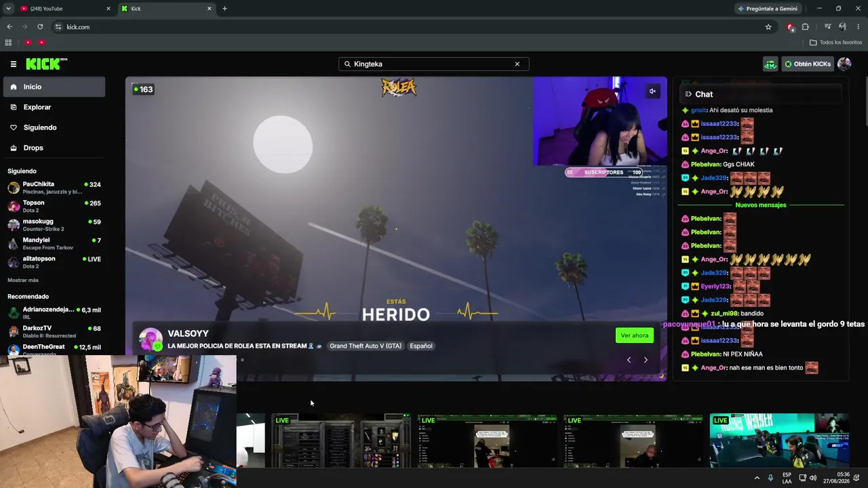
Task: Open the game inventory live stream thumbnail
Action: [341, 441]
